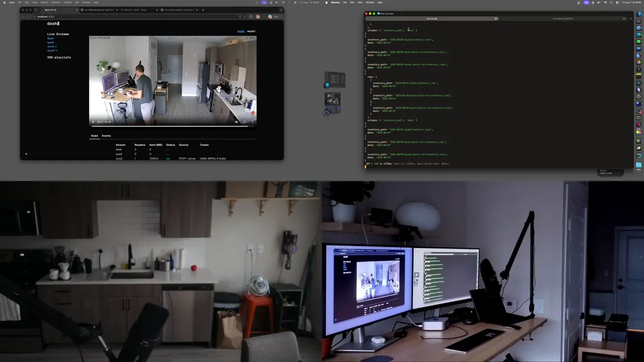Screen dimensions: 644x362
Task: Open Control Center in the menu bar
Action: 617,3
